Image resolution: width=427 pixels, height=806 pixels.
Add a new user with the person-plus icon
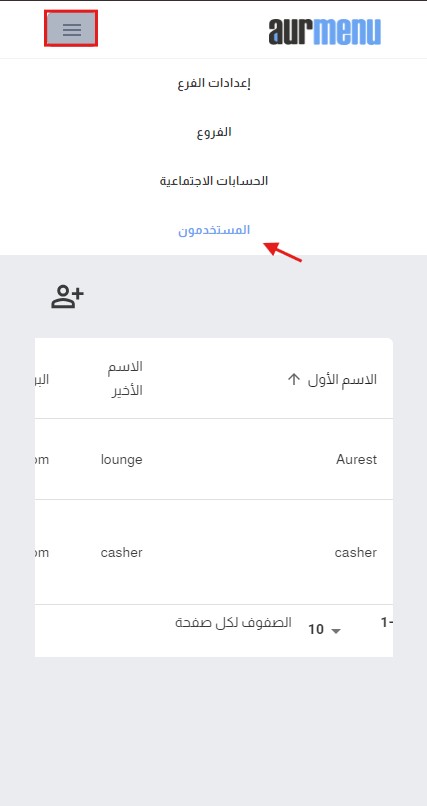(x=67, y=297)
